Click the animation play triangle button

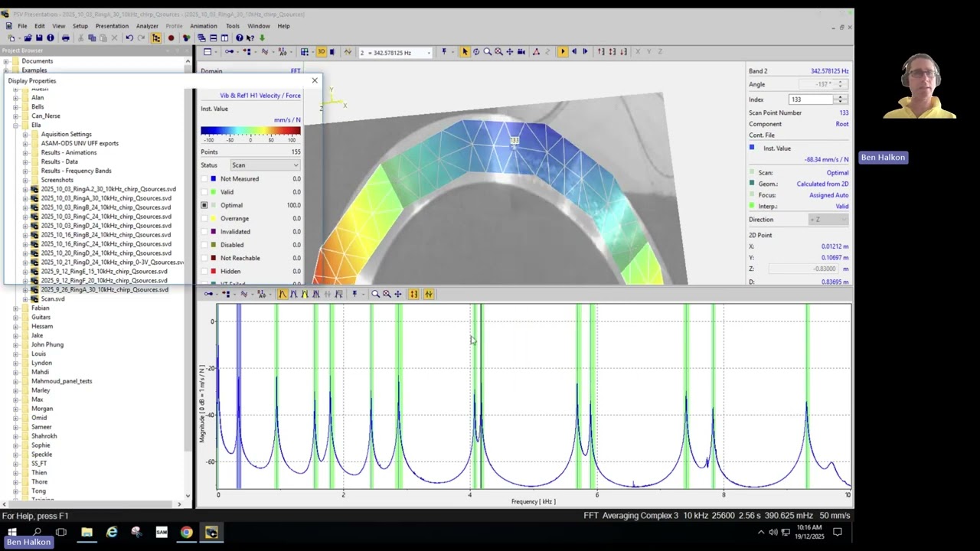(563, 52)
